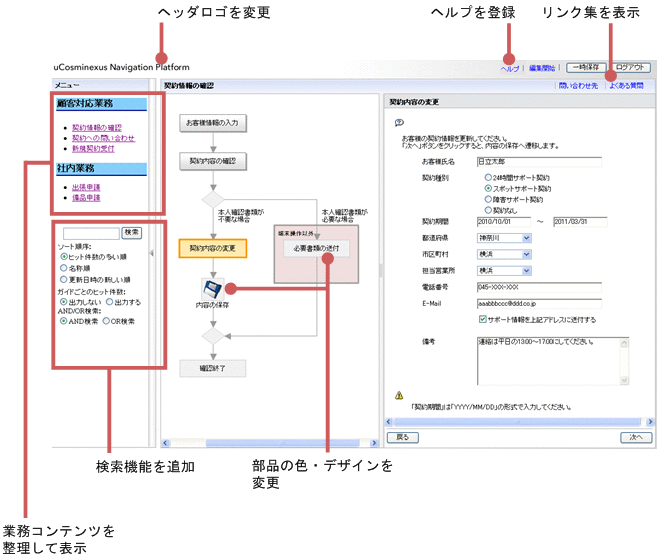Click the 社内業務 menu heading
Viewport: 661px width, 560px height.
(x=101, y=169)
